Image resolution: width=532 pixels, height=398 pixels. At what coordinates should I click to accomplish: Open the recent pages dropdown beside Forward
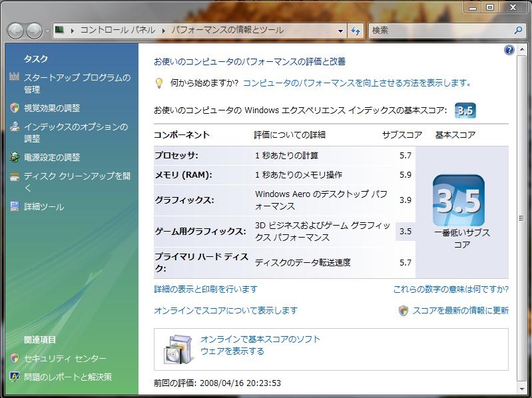click(47, 31)
